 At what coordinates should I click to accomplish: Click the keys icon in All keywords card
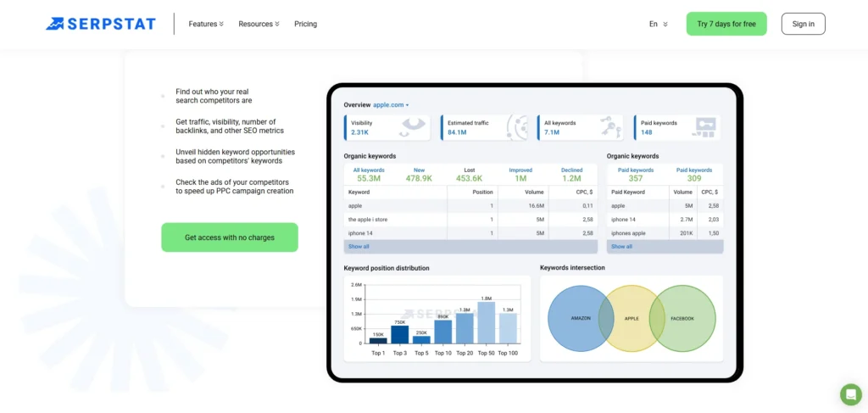[611, 126]
